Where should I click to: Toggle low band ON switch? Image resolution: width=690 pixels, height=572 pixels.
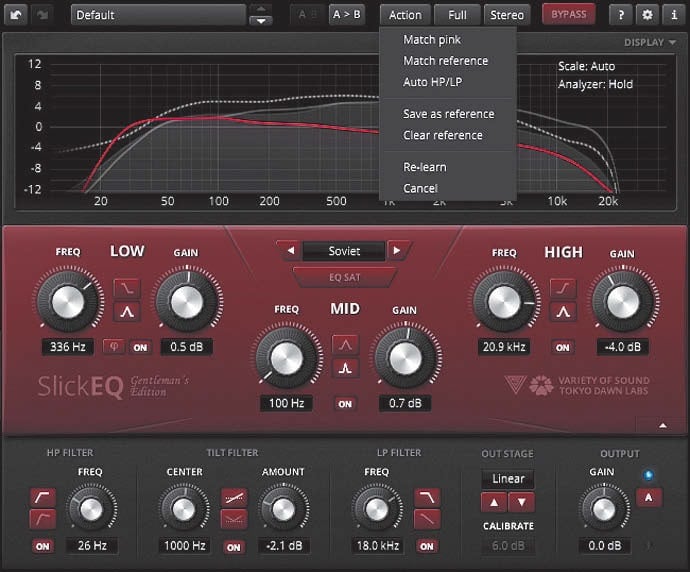(140, 348)
